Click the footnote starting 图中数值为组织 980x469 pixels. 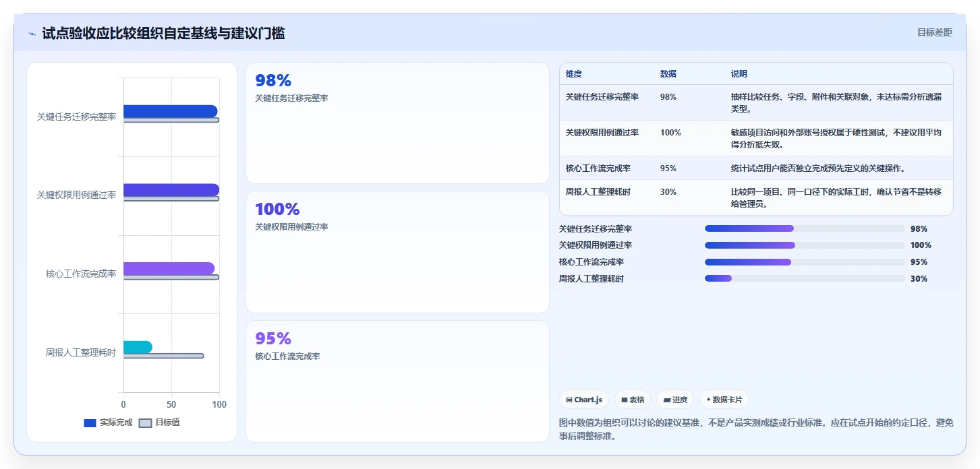756,429
